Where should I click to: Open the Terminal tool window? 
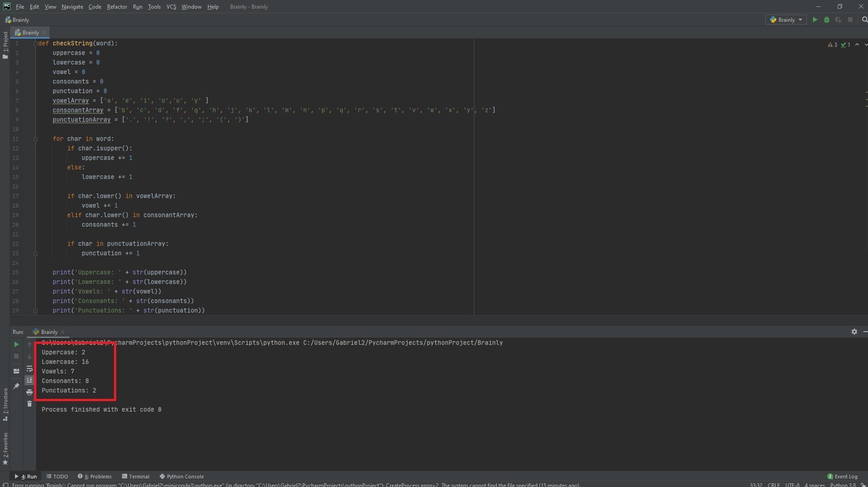coord(136,476)
